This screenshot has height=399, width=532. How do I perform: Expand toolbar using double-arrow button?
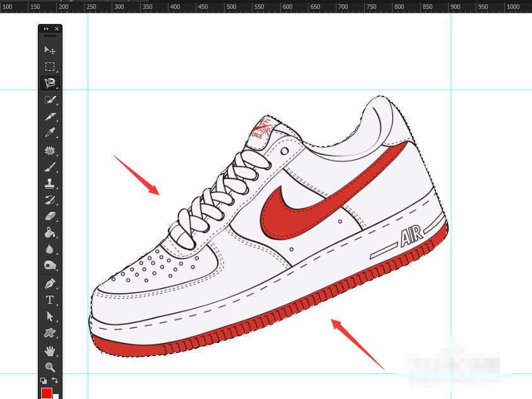45,29
